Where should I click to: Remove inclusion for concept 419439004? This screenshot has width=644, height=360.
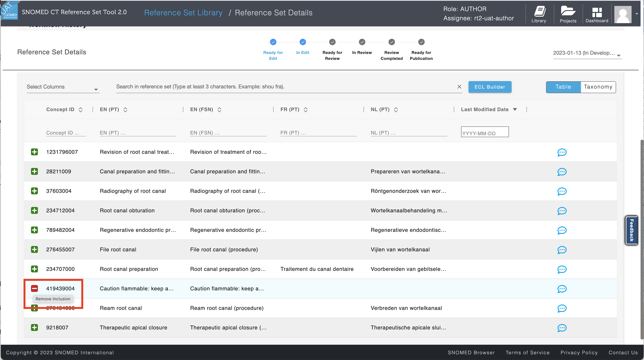[x=34, y=288]
